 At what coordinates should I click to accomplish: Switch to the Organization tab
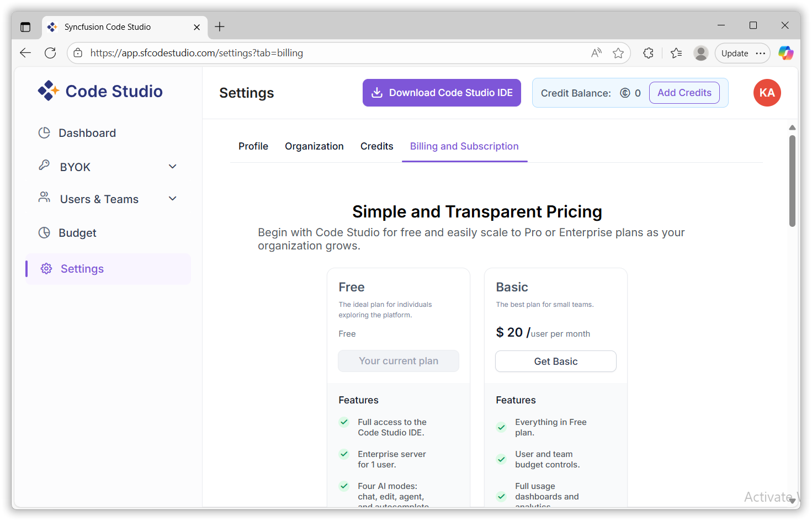click(314, 146)
